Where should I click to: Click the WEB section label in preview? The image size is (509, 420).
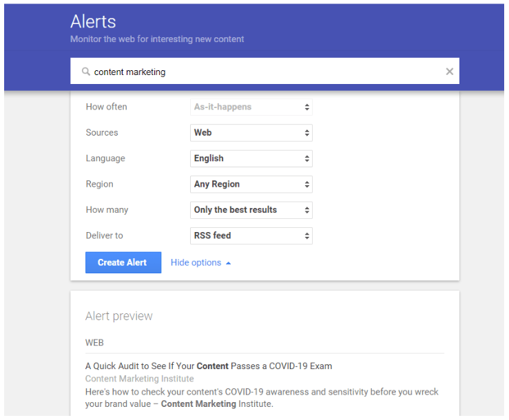(94, 342)
